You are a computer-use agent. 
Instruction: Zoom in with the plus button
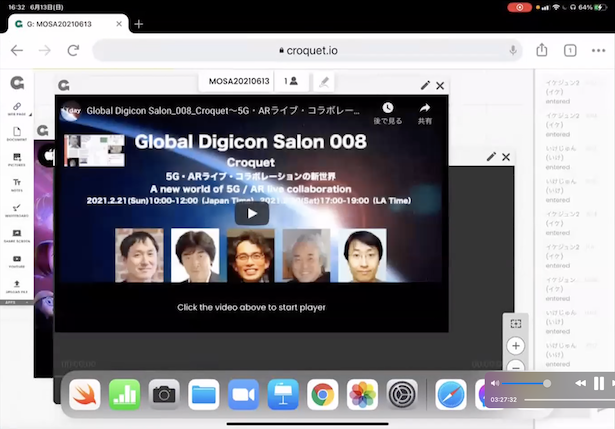[516, 346]
